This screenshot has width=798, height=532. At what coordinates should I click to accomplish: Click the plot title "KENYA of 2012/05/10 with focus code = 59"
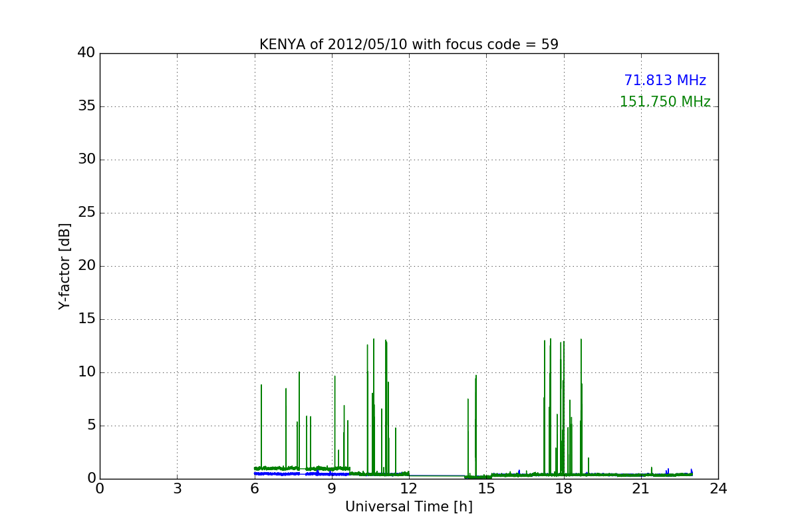pos(409,45)
